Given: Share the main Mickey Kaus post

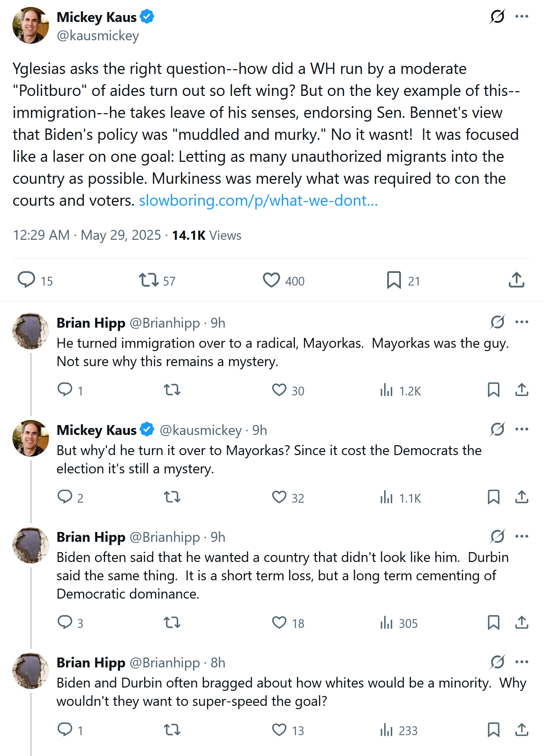Looking at the screenshot, I should (517, 280).
